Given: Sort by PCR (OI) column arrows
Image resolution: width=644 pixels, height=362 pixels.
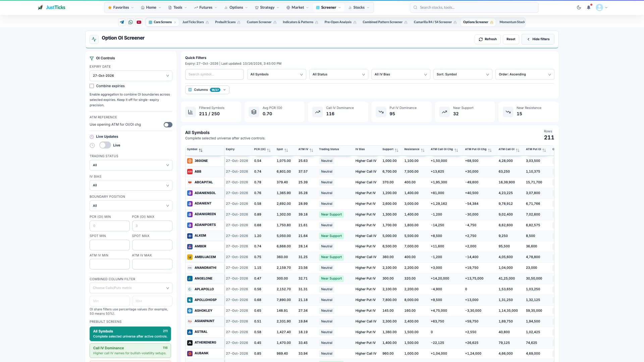Looking at the screenshot, I should tap(269, 150).
